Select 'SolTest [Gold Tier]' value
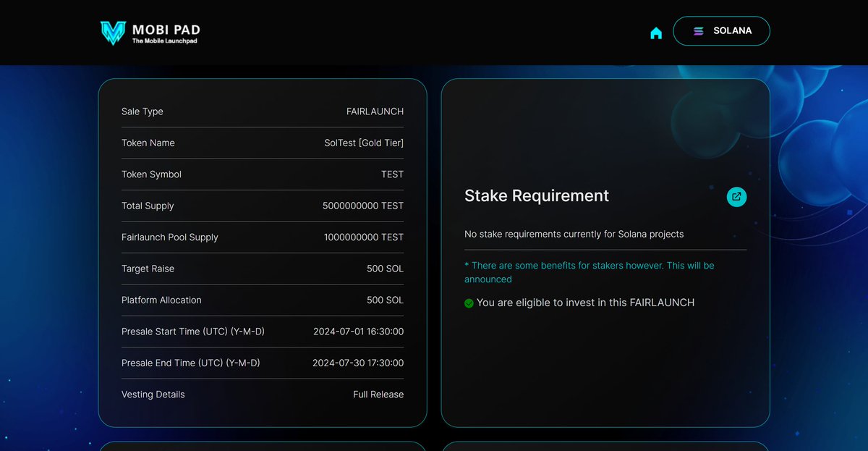Screen dimensions: 868x451 (x=364, y=143)
